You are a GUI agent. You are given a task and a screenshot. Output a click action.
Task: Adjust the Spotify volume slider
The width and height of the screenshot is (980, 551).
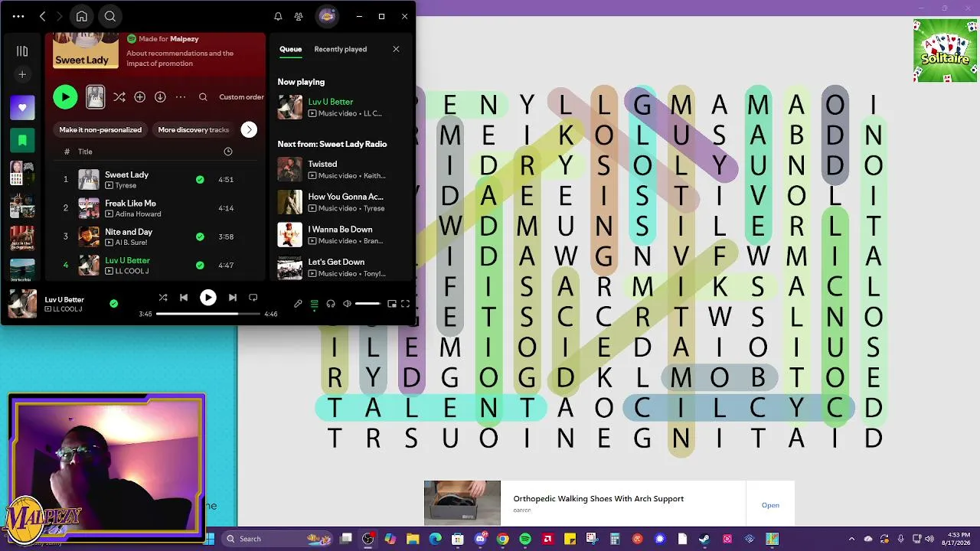(368, 304)
